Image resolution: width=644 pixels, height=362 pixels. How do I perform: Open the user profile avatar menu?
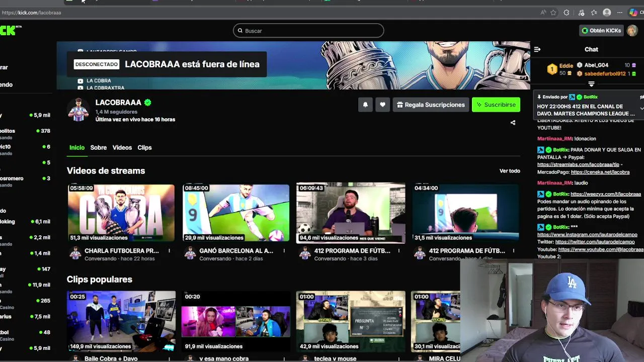632,31
